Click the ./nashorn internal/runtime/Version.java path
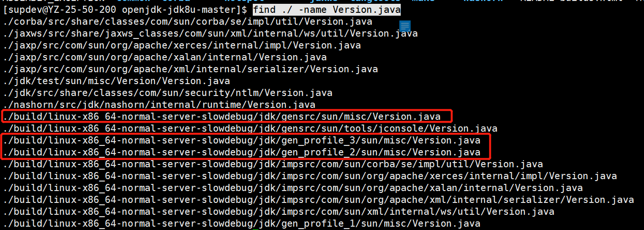Image resolution: width=644 pixels, height=230 pixels. (x=159, y=105)
